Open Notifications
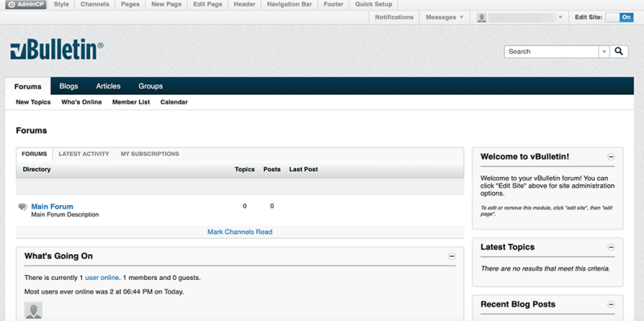The height and width of the screenshot is (321, 644). [394, 17]
